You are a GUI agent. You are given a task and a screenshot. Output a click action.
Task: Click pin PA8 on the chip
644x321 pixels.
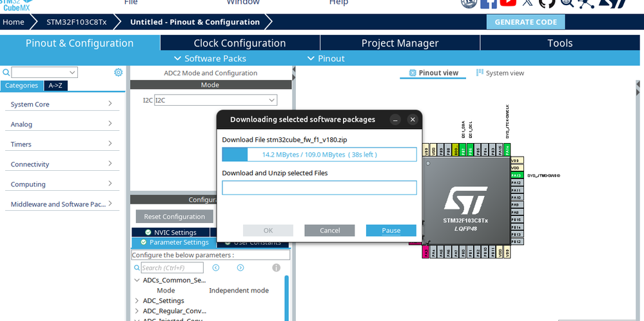click(x=518, y=212)
